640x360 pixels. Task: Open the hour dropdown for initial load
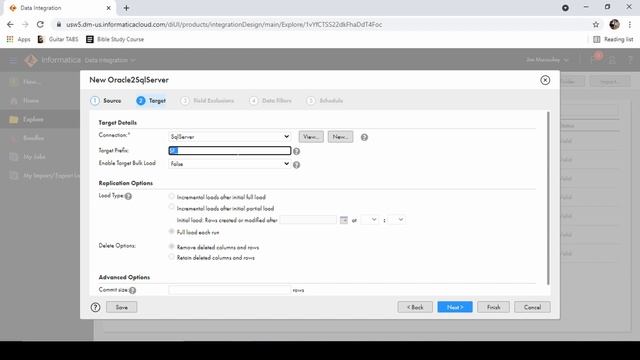pos(369,220)
